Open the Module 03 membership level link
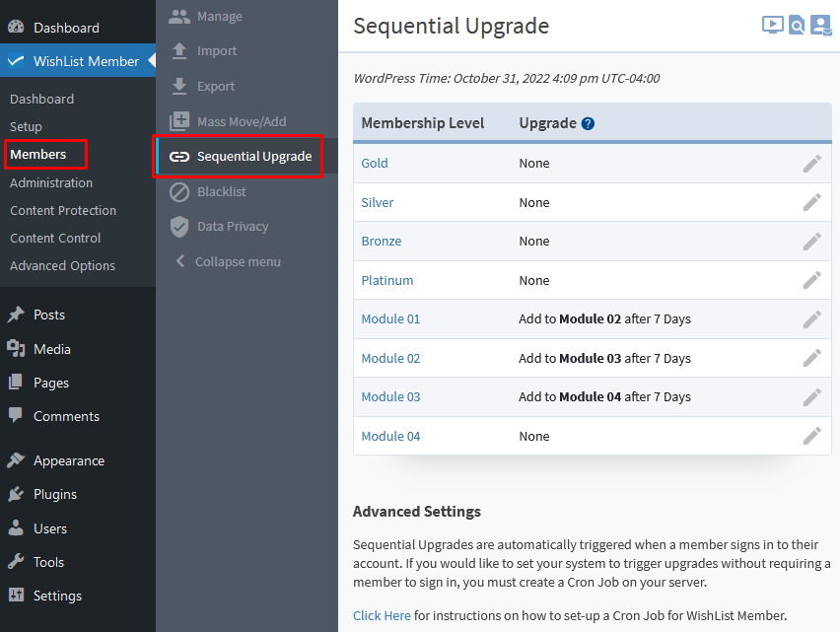 [x=390, y=397]
